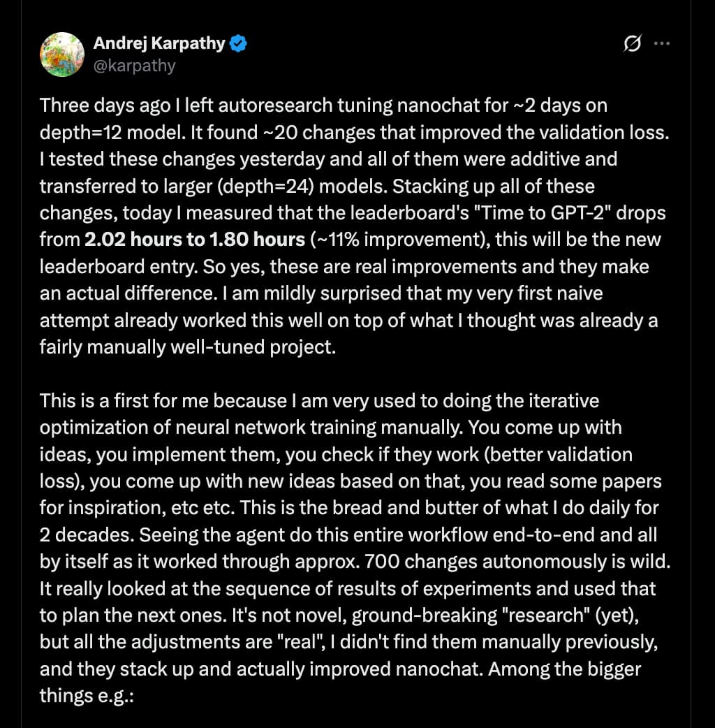The height and width of the screenshot is (728, 715).
Task: Click the blue verified checkmark badge
Action: pos(239,44)
